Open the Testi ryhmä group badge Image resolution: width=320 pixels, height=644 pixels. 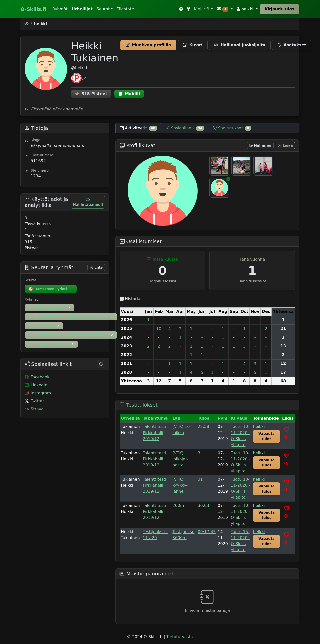click(44, 326)
